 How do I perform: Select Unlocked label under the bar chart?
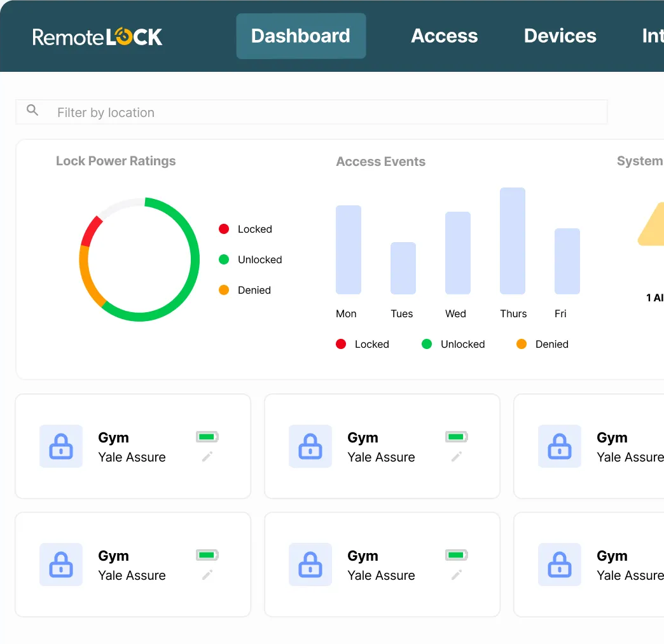pos(462,344)
